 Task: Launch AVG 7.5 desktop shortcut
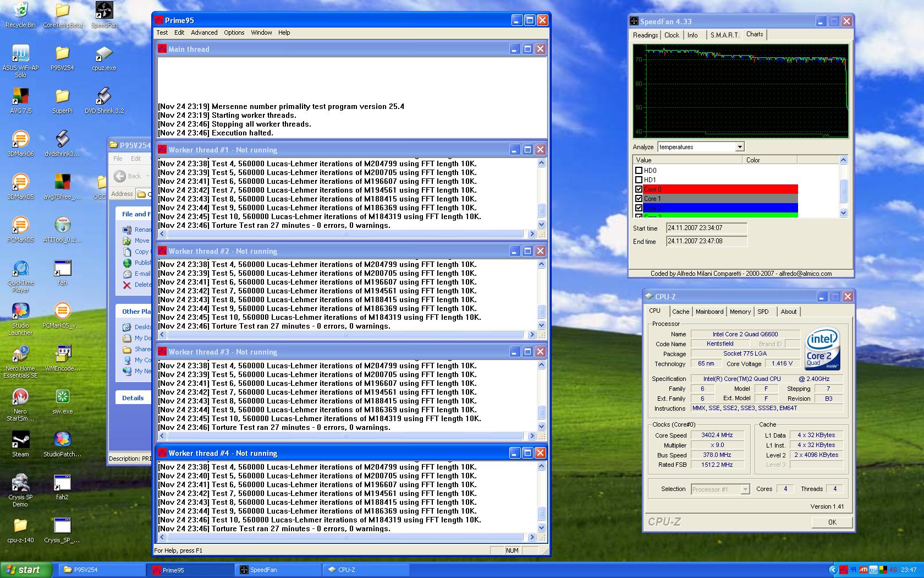point(20,101)
